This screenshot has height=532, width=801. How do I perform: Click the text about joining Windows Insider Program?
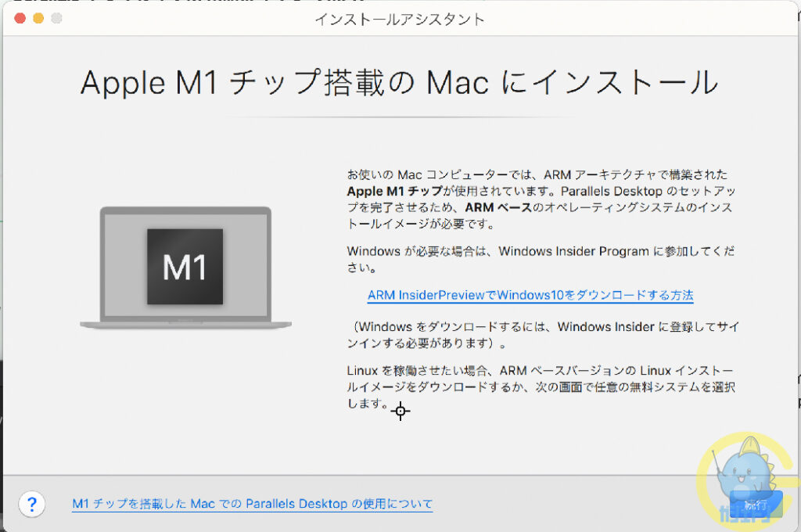point(541,259)
